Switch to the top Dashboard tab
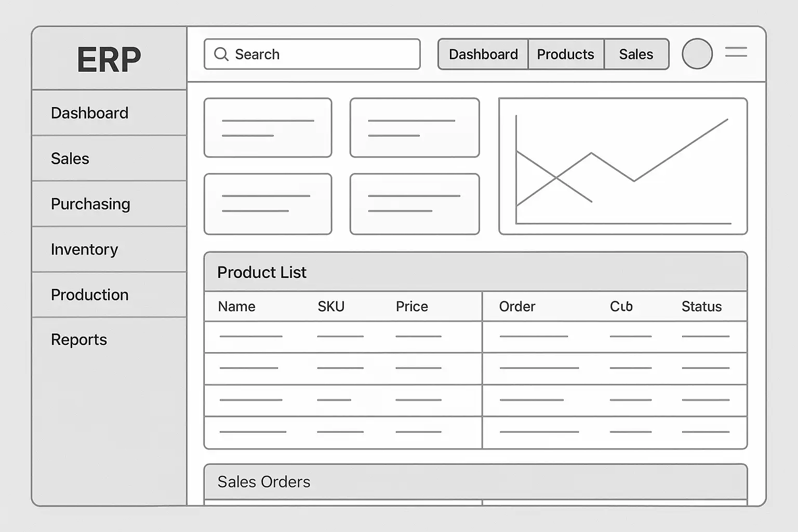This screenshot has width=798, height=532. 483,54
